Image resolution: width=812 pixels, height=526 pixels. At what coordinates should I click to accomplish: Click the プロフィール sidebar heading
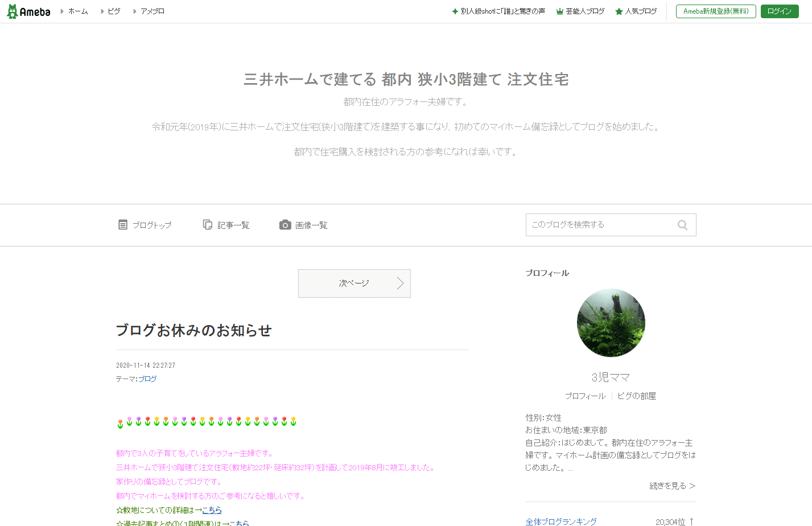click(x=547, y=273)
